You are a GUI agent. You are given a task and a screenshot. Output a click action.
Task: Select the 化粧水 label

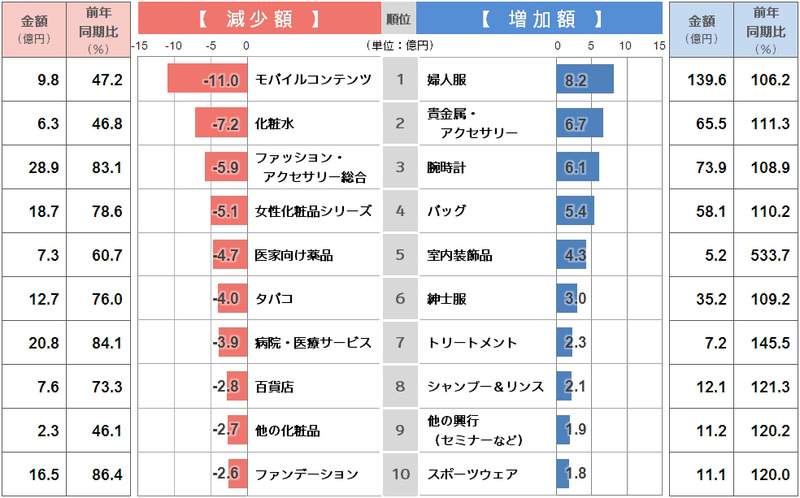point(274,124)
